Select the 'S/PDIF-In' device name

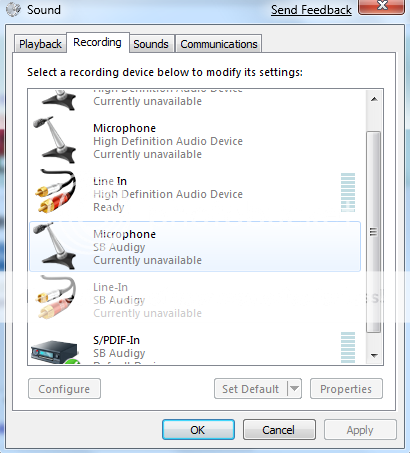coord(116,340)
